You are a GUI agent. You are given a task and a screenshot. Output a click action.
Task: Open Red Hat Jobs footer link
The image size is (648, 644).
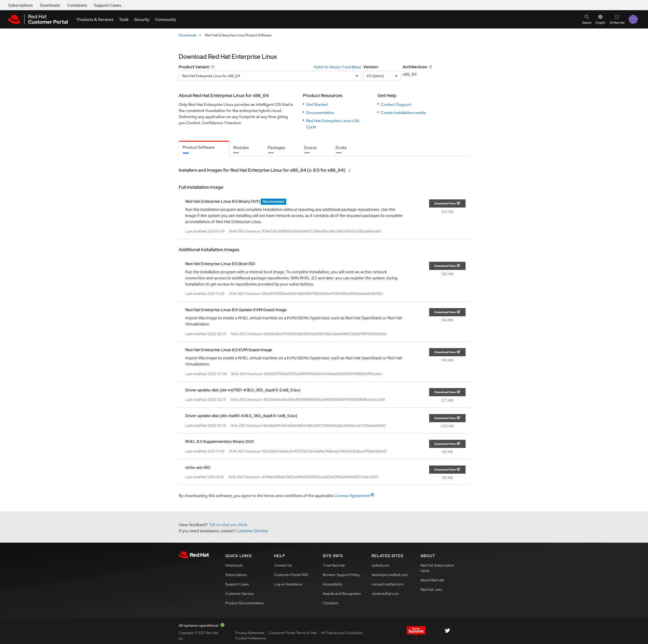click(431, 589)
